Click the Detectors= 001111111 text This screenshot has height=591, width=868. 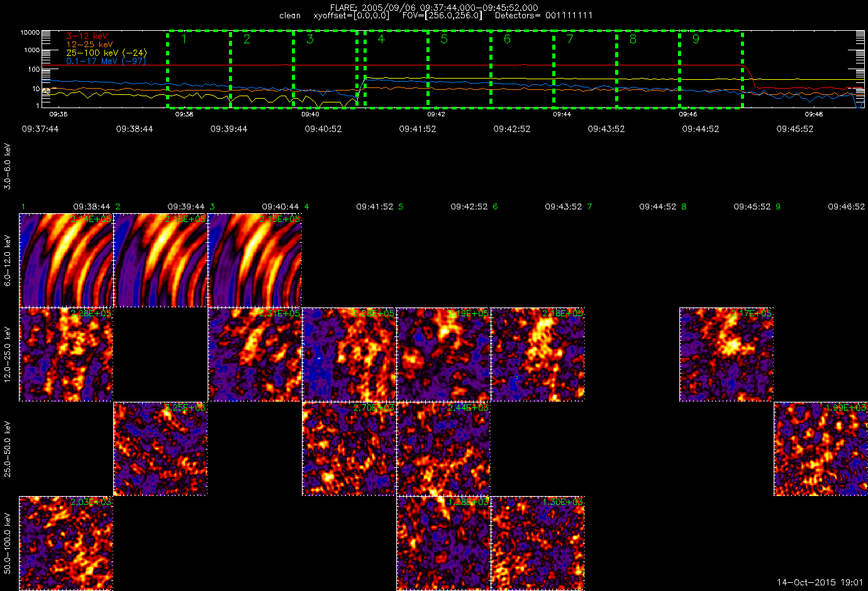[543, 15]
